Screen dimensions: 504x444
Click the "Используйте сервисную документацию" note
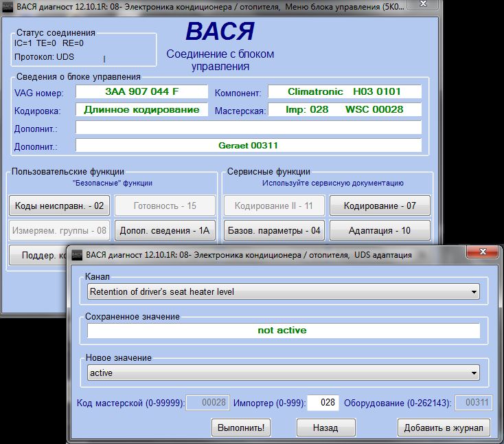click(x=332, y=183)
